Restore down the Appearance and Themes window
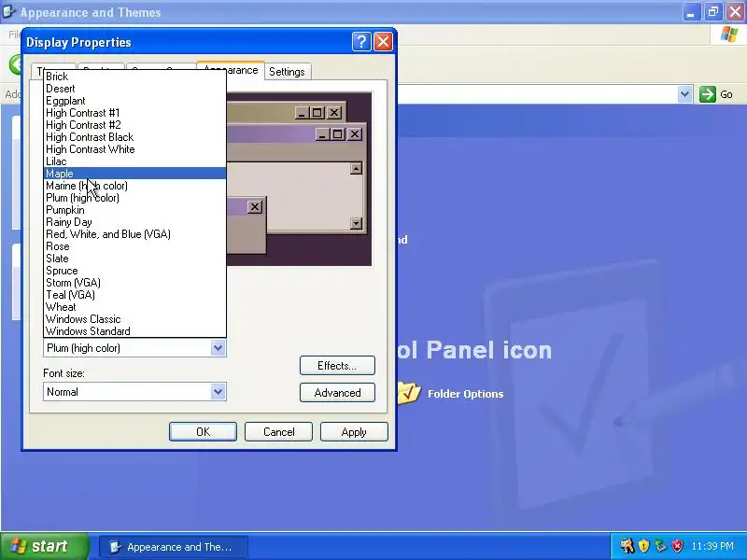This screenshot has height=560, width=747. tap(713, 12)
